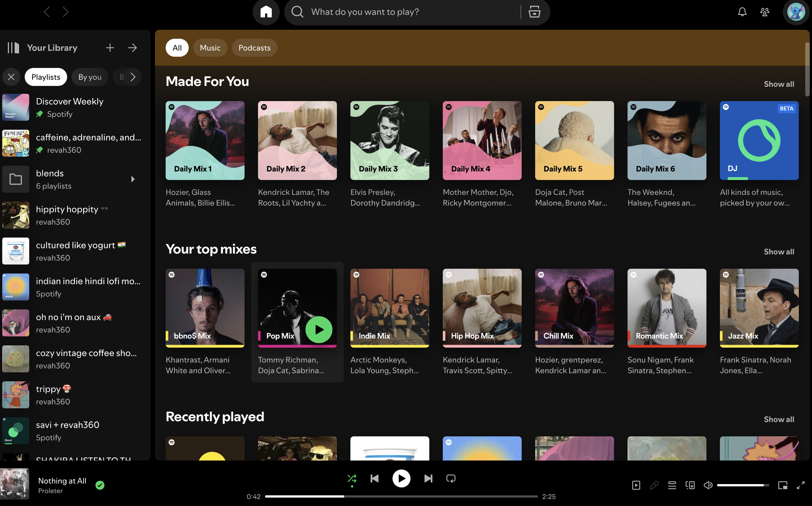Show more library filter chips

[x=133, y=77]
